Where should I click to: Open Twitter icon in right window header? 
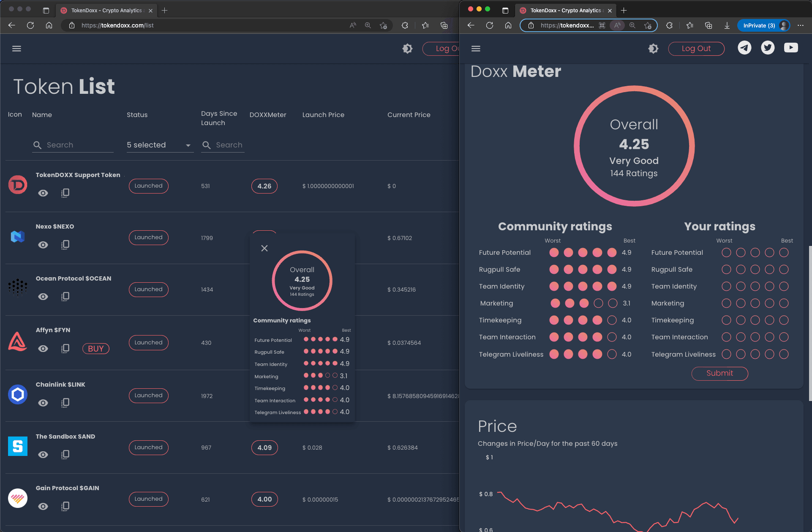click(x=768, y=48)
